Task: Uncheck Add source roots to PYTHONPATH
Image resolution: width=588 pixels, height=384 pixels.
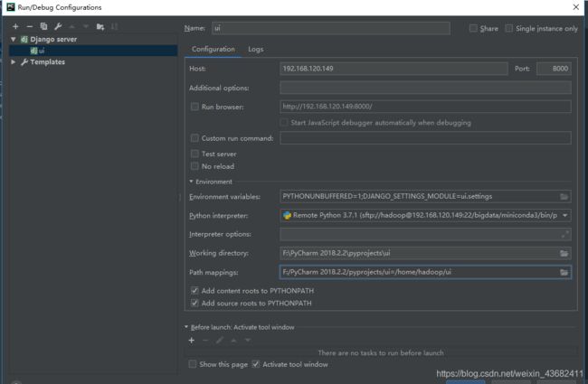Action: 194,303
